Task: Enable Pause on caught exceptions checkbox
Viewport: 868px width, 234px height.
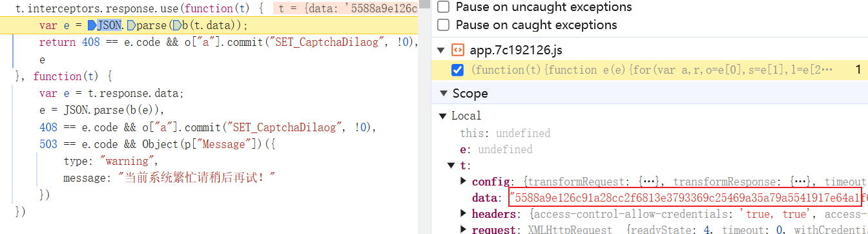Action: [x=443, y=25]
